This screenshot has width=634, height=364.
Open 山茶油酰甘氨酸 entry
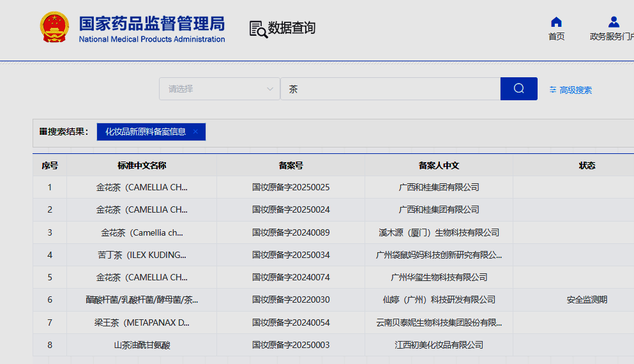click(142, 345)
